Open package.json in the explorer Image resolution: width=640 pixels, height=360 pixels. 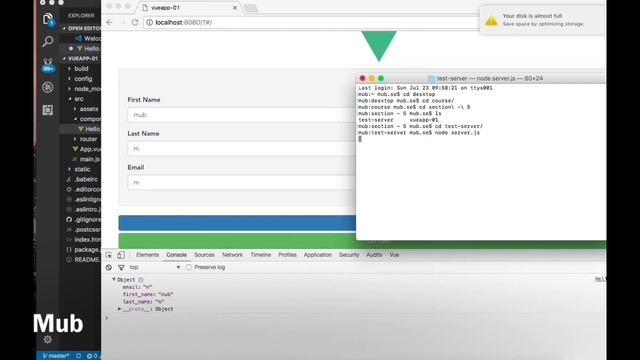[x=83, y=249]
